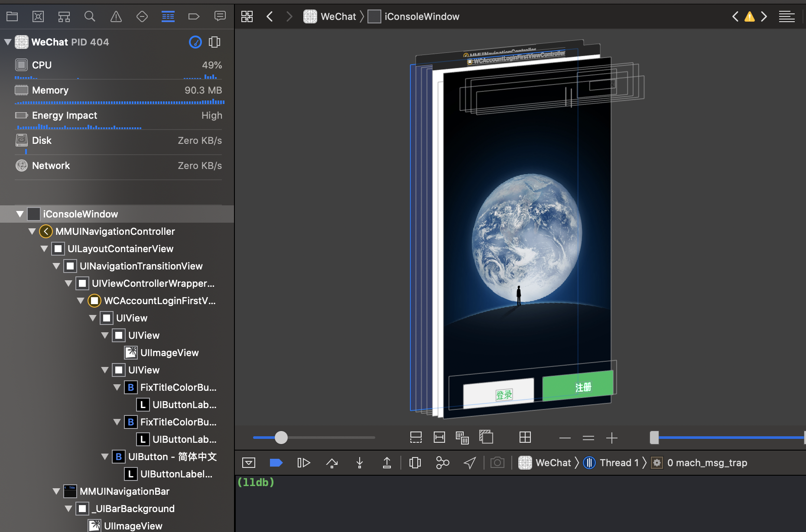Collapse the MMUINavigationBar disclosure triangle
Image resolution: width=806 pixels, height=532 pixels.
pyautogui.click(x=56, y=491)
